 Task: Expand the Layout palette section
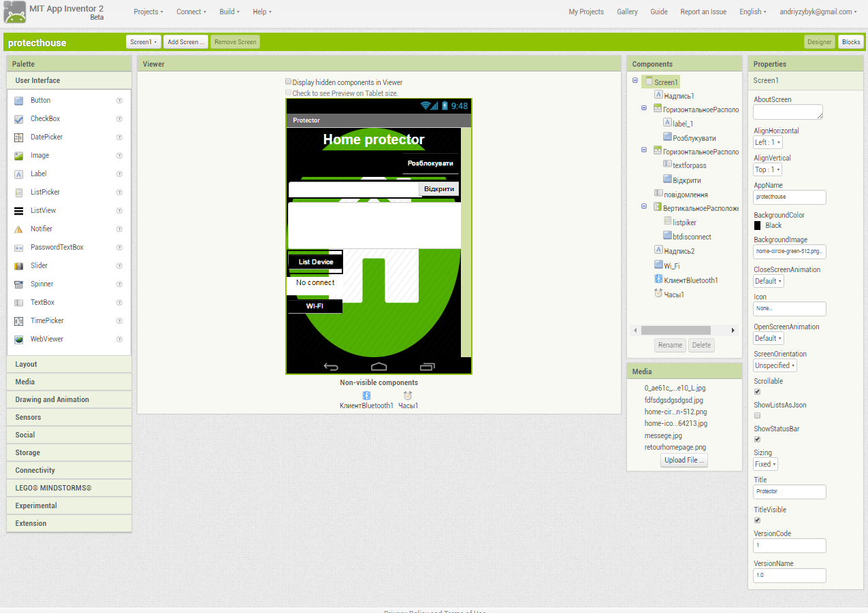[x=69, y=365]
